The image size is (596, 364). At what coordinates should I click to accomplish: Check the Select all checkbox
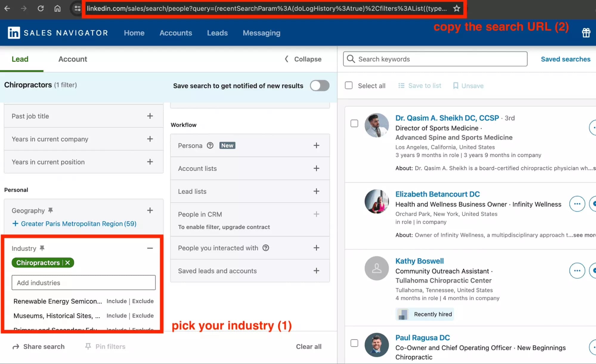point(349,85)
